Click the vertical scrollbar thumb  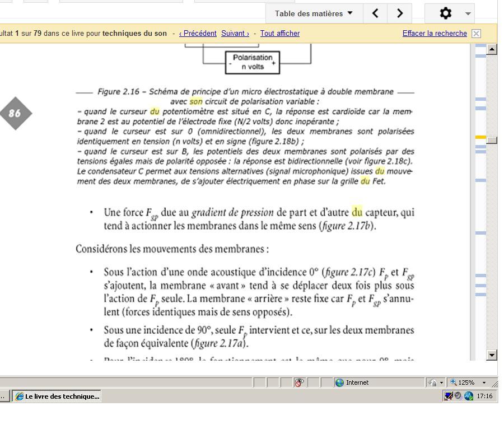pos(492,140)
